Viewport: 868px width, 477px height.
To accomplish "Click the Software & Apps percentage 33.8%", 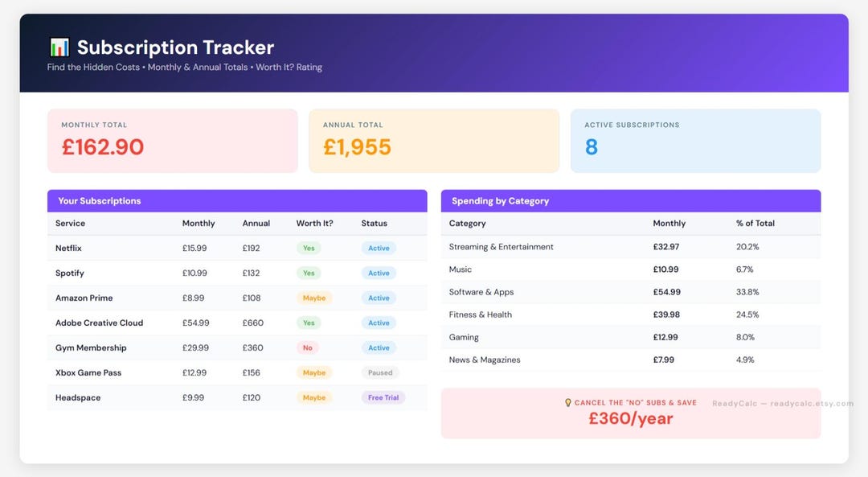I will (747, 292).
